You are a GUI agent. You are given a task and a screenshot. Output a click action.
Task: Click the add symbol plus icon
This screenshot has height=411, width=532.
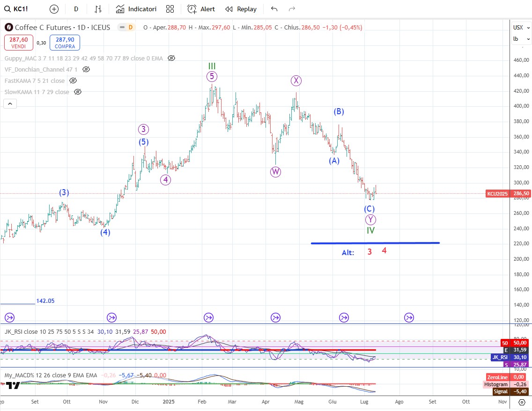pyautogui.click(x=54, y=9)
